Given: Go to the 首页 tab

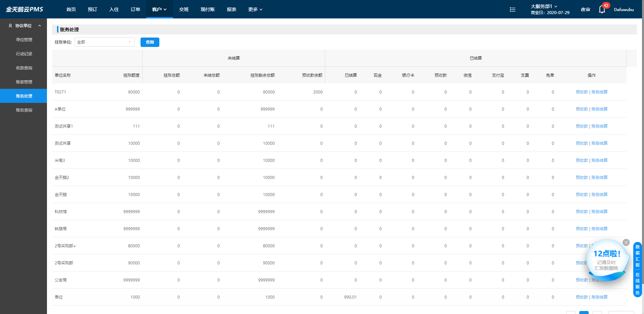Looking at the screenshot, I should (x=71, y=9).
